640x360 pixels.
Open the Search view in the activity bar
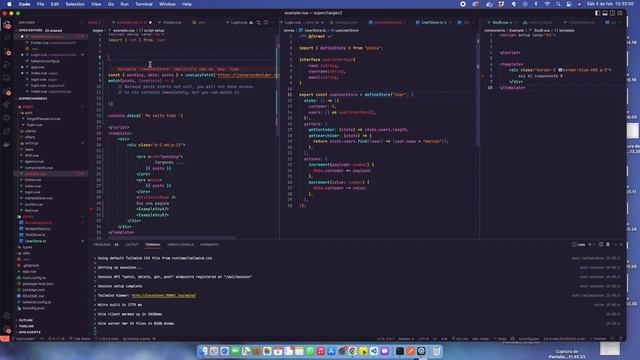tap(7, 38)
